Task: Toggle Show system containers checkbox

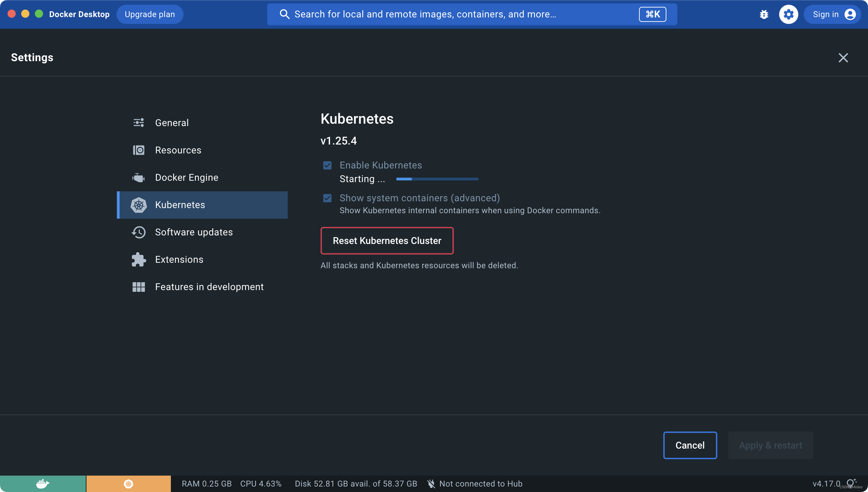Action: 327,198
